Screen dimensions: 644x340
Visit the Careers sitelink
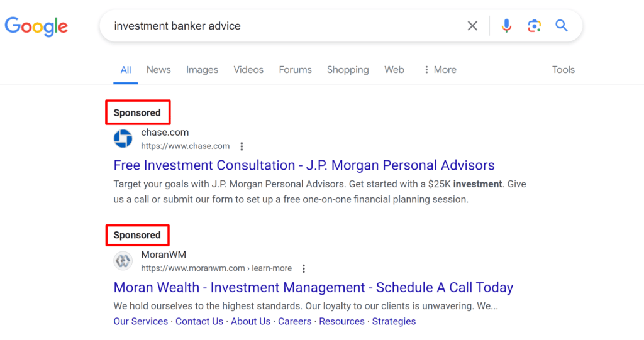pyautogui.click(x=294, y=321)
